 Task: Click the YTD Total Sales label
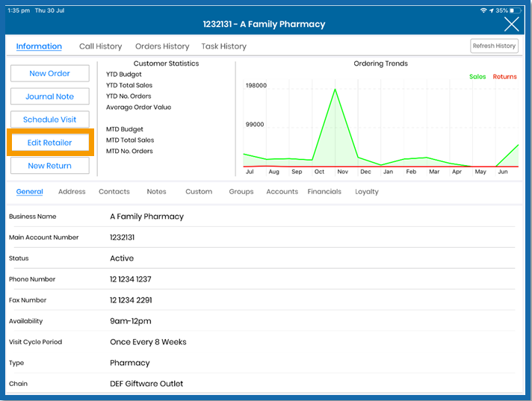tap(129, 85)
